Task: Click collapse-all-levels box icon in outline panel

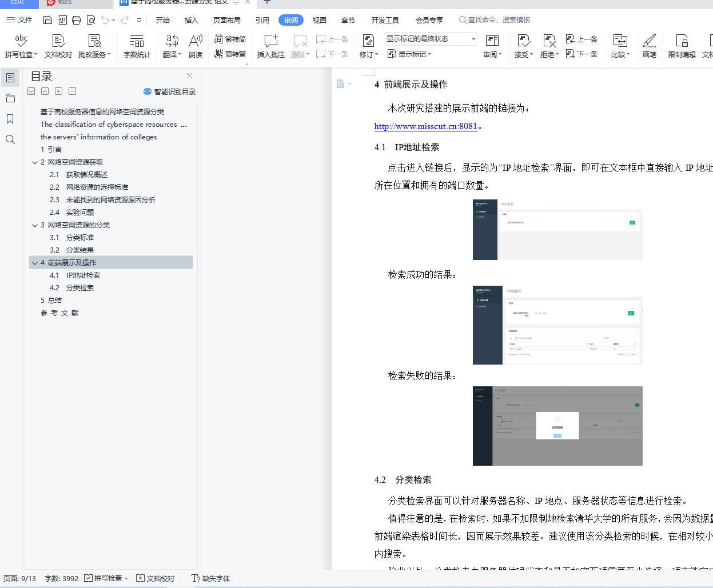Action: tap(72, 91)
